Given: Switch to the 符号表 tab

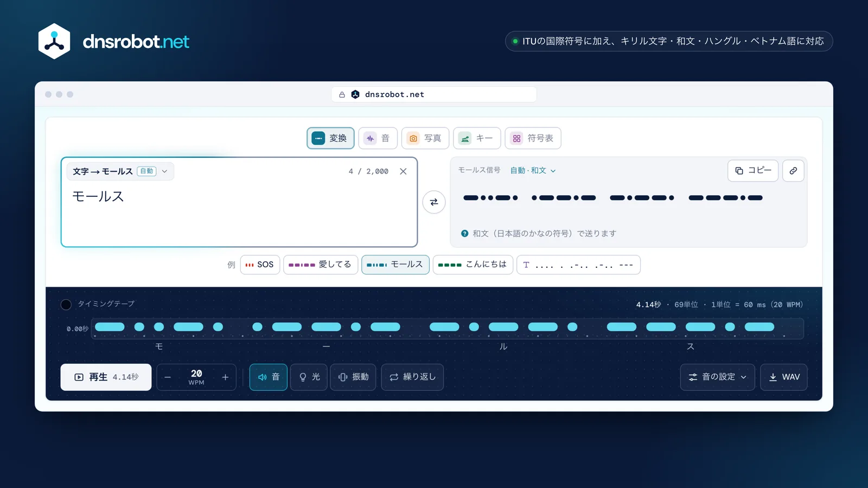Looking at the screenshot, I should coord(533,138).
